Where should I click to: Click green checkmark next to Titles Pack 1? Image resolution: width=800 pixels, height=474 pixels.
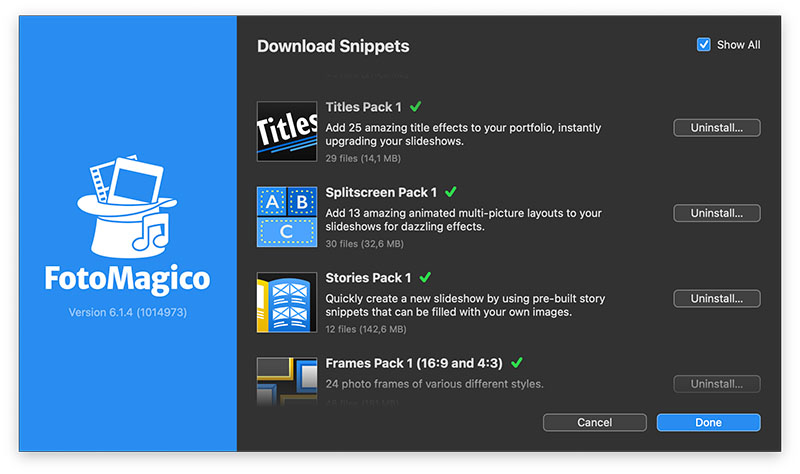[416, 106]
